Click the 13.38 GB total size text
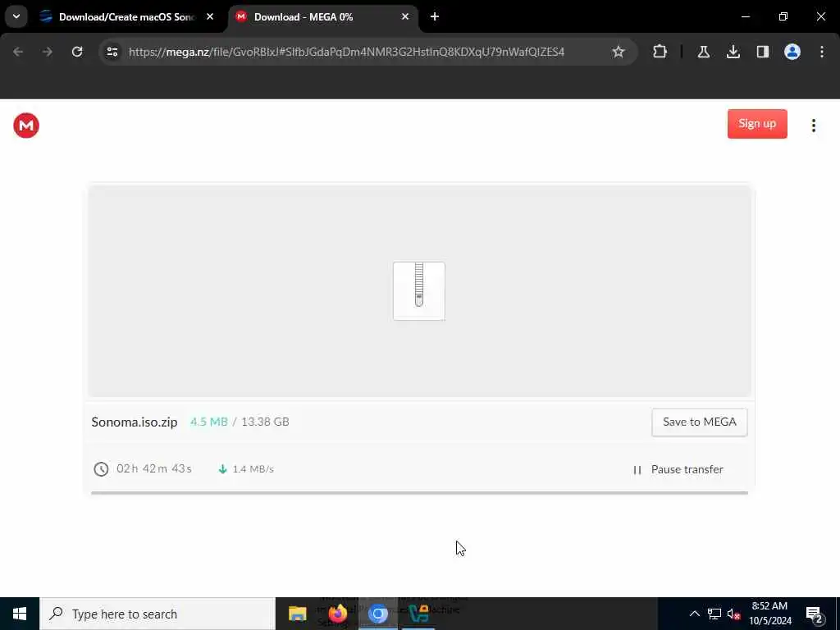 tap(265, 422)
